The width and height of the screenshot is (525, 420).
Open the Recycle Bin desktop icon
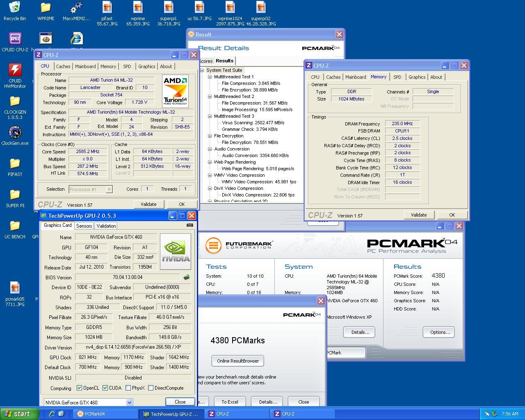pos(15,11)
